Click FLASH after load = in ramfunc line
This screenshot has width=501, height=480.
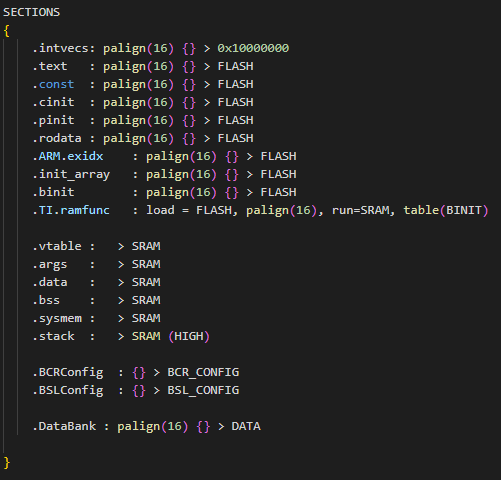pos(214,210)
